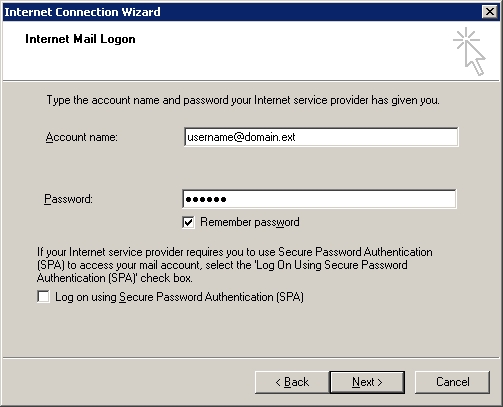Click the Next button to continue
503x407 pixels.
click(367, 382)
